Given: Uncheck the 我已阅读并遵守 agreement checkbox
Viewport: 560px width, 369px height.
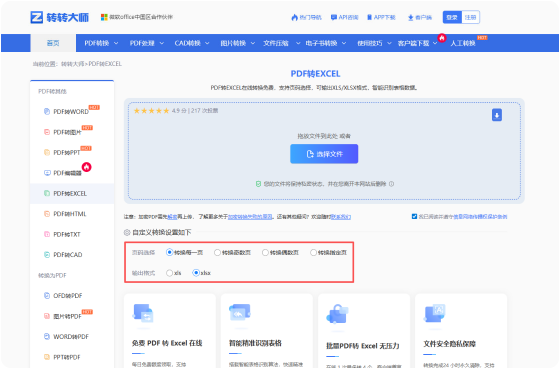Looking at the screenshot, I should point(414,216).
